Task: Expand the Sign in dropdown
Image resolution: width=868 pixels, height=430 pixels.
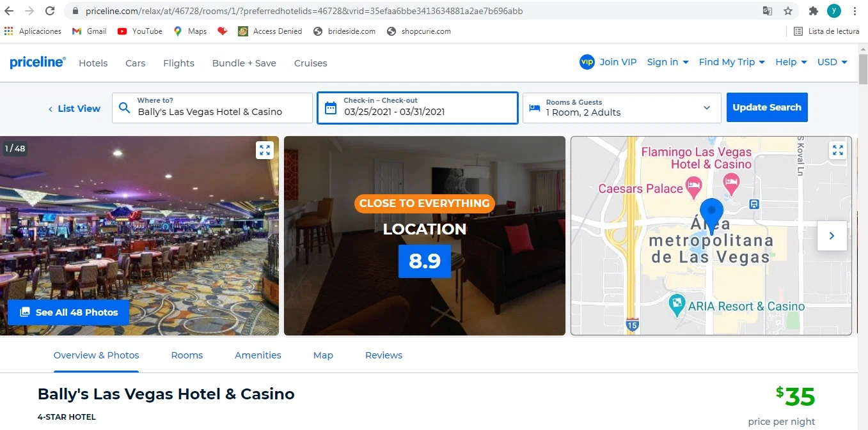Action: point(668,62)
